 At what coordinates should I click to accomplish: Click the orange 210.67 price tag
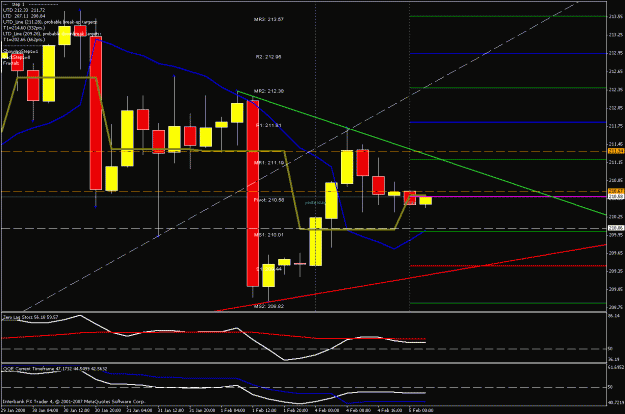coord(616,192)
